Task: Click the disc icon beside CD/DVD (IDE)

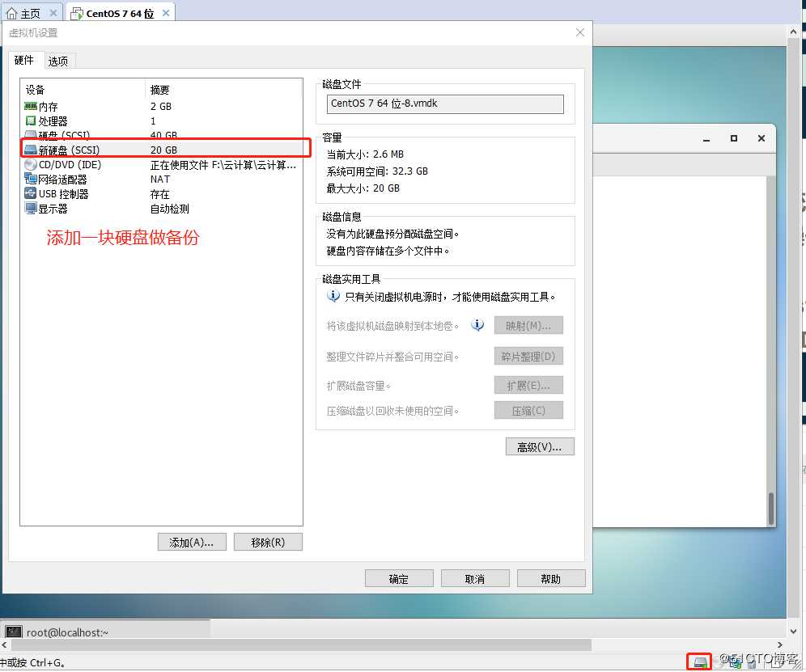Action: (30, 164)
